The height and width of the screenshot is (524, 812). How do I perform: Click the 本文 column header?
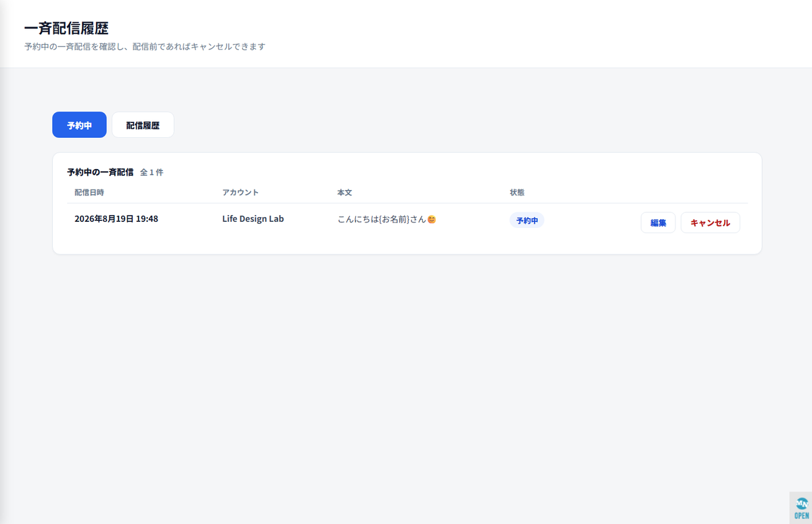click(x=344, y=193)
